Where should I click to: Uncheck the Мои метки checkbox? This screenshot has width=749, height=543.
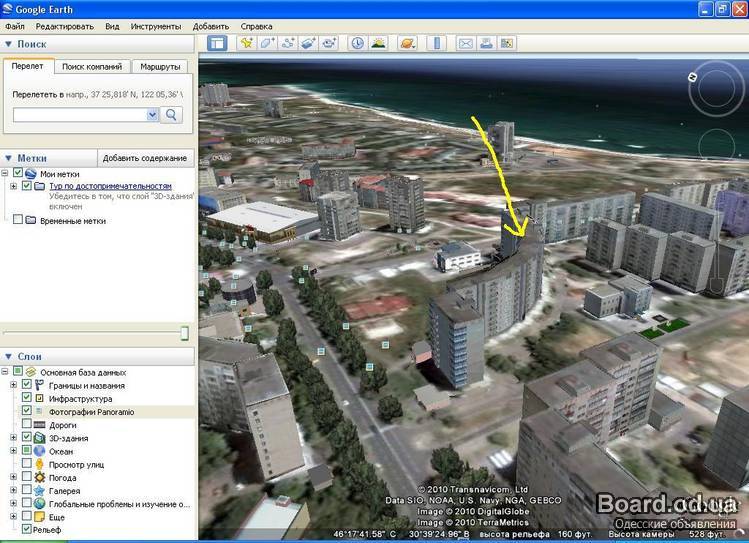pyautogui.click(x=18, y=172)
